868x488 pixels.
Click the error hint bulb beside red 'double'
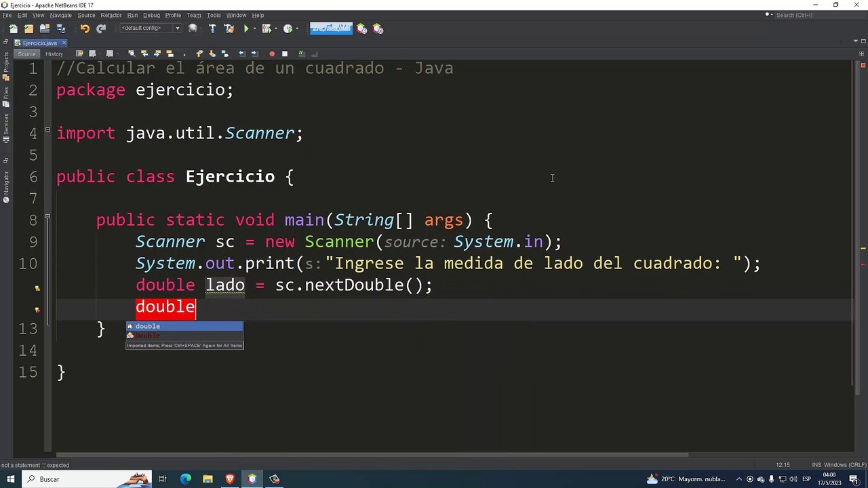(37, 310)
